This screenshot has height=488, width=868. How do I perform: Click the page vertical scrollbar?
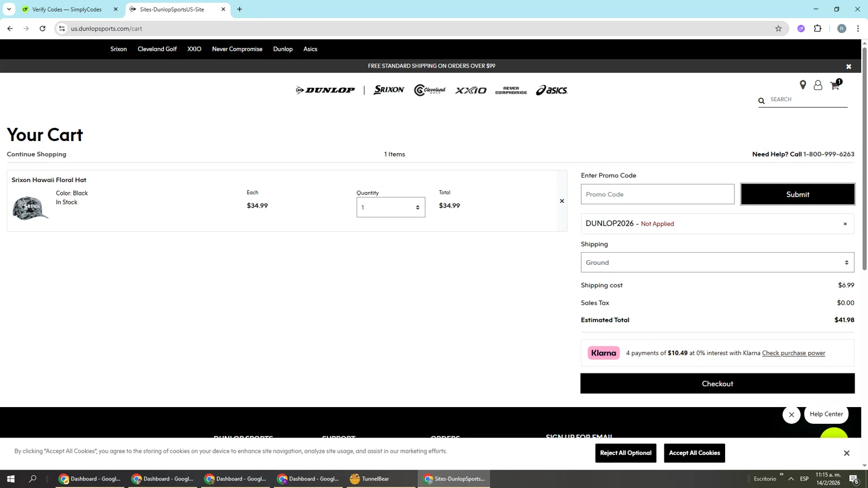tap(865, 159)
